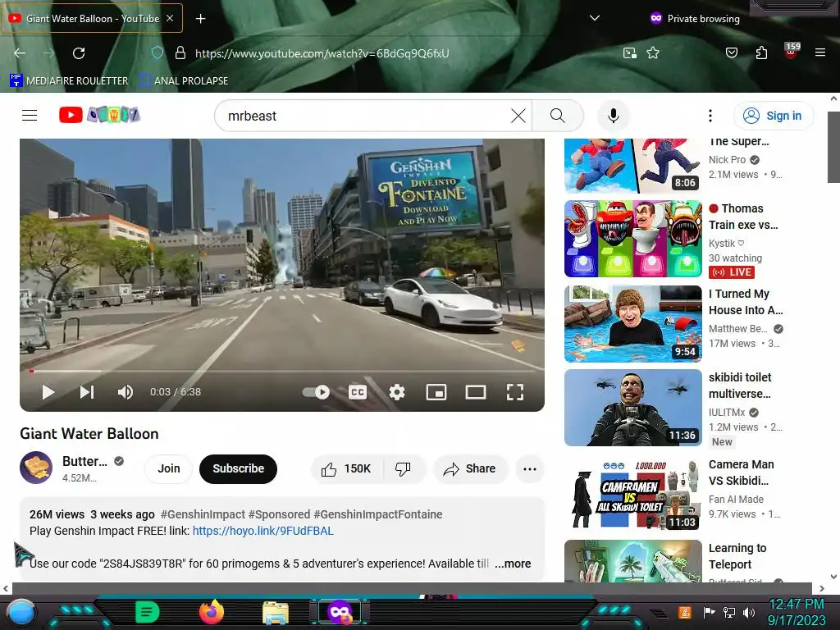This screenshot has height=630, width=840.
Task: Open the hoyo.link Genshin Impact link
Action: [x=263, y=531]
